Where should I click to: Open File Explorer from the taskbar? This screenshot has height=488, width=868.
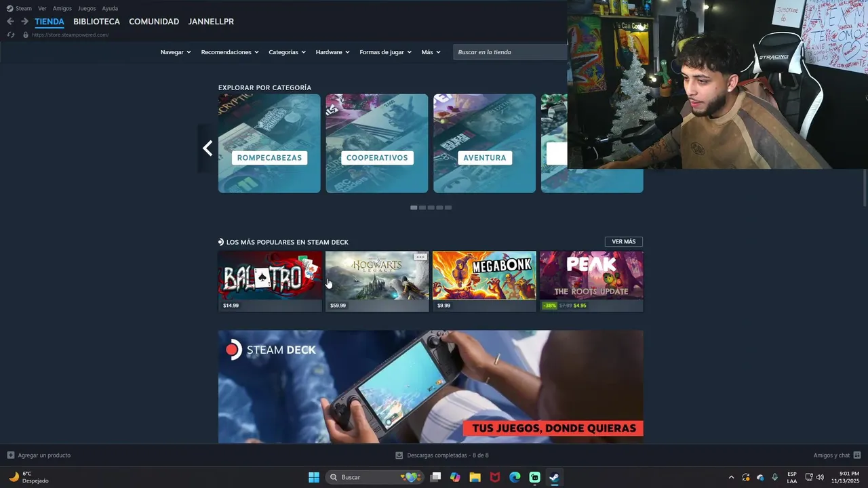point(475,477)
